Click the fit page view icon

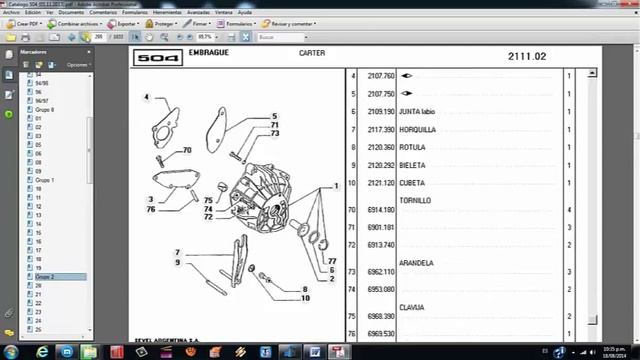coord(245,38)
